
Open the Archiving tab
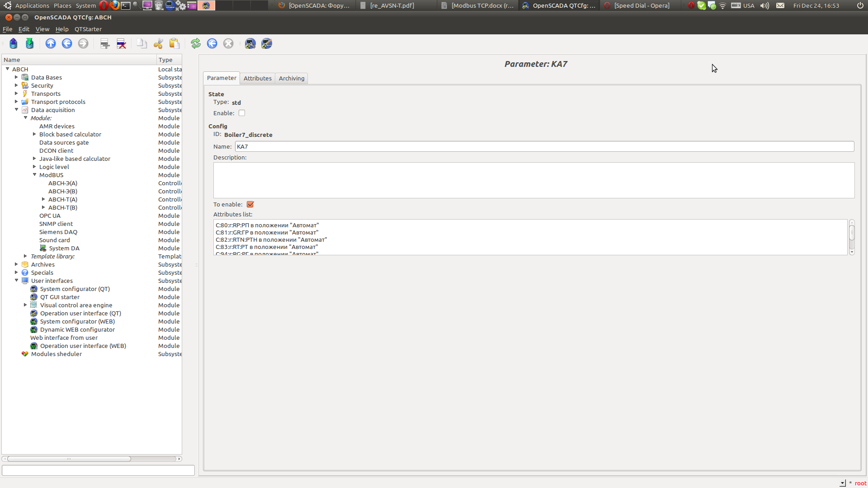pos(291,78)
